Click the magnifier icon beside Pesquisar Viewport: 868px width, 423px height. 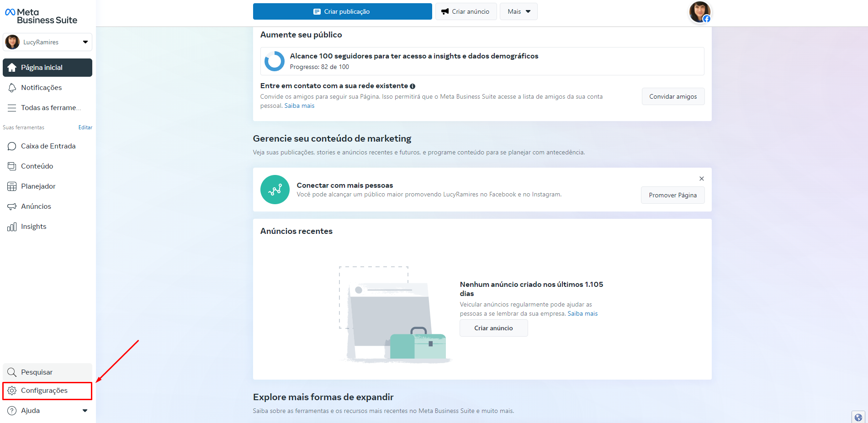12,372
